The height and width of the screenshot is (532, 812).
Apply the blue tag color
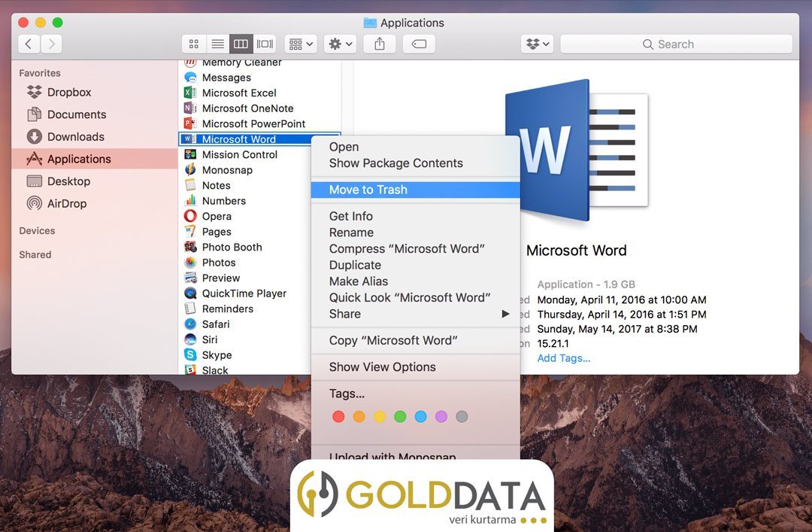420,417
